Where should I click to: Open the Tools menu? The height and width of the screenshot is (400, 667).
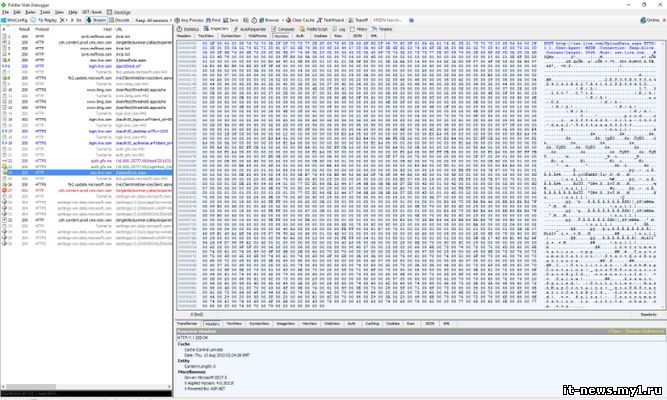[45, 12]
